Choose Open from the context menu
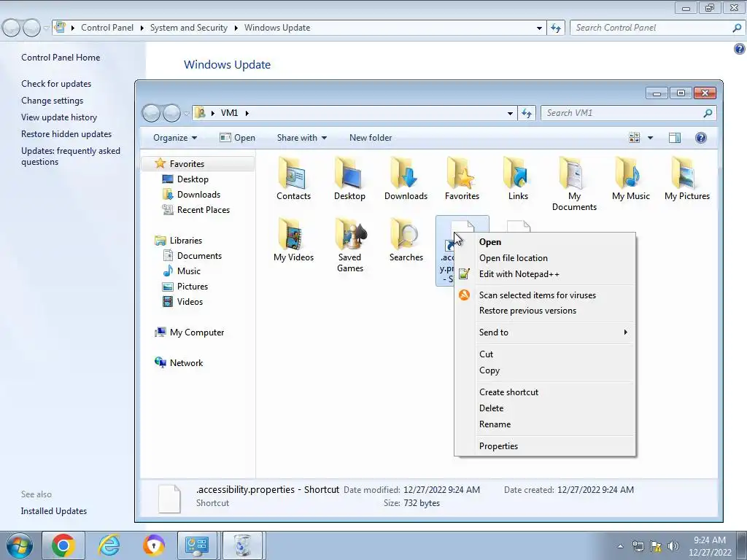This screenshot has width=747, height=560. pos(545,242)
